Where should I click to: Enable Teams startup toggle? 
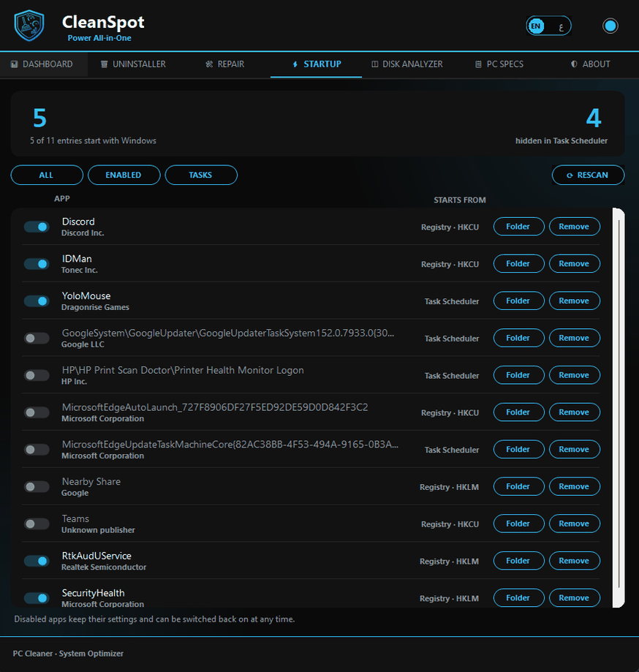tap(37, 524)
